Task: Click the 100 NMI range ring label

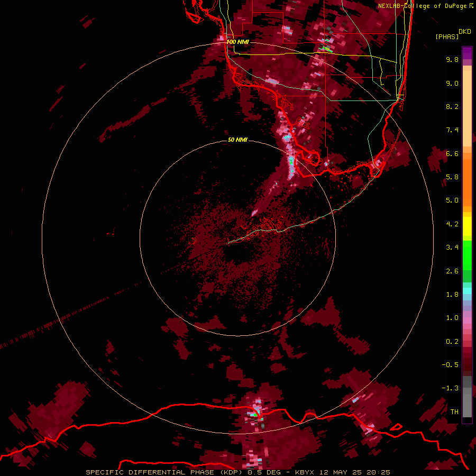Action: point(237,42)
